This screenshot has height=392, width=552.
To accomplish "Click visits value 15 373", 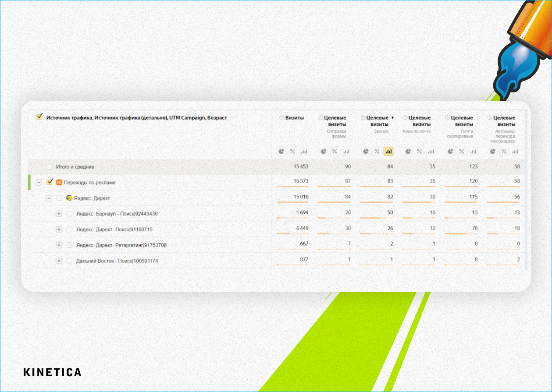I will 301,181.
